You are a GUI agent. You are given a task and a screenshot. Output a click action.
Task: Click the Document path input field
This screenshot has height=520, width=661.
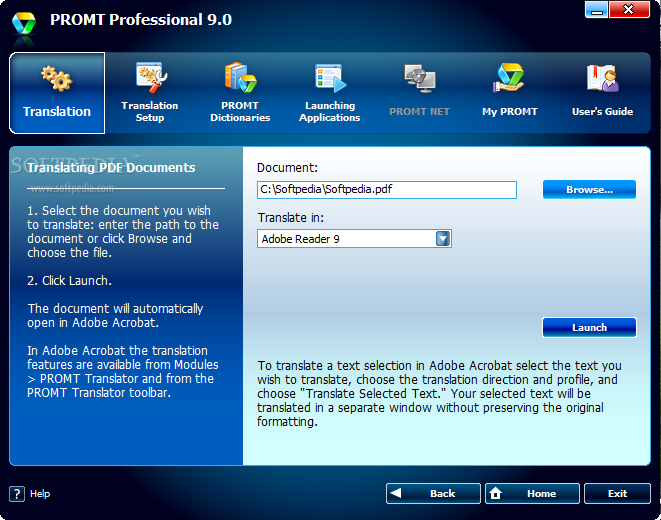pos(387,190)
